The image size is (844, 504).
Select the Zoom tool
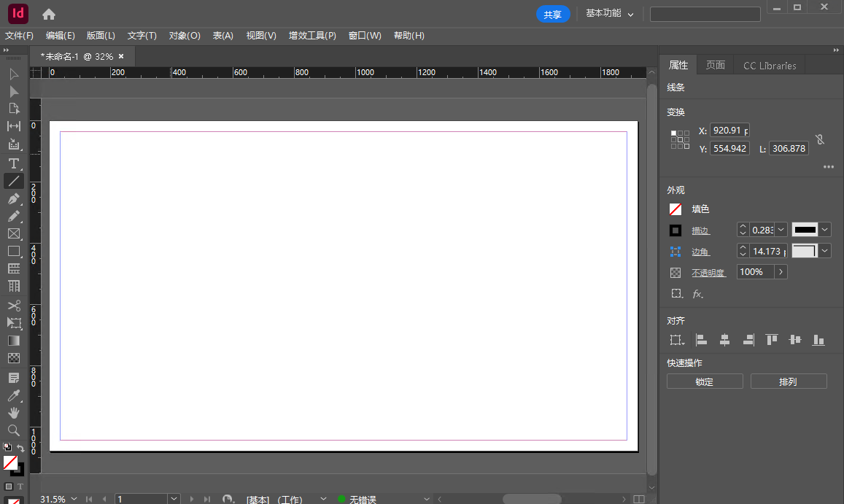[x=14, y=430]
